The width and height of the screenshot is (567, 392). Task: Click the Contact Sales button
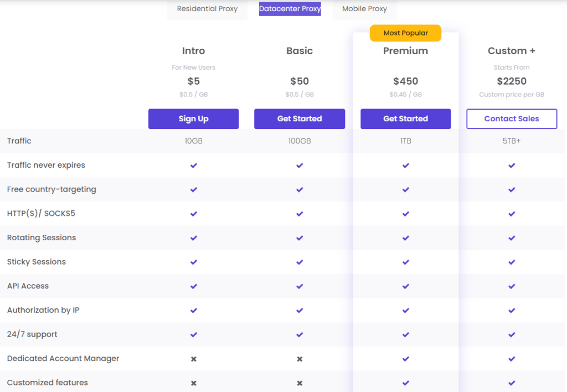tap(512, 118)
